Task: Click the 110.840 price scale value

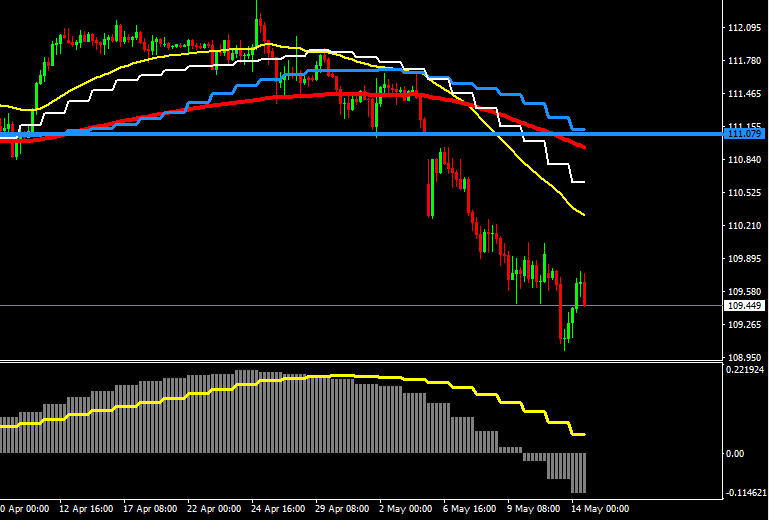Action: 744,159
